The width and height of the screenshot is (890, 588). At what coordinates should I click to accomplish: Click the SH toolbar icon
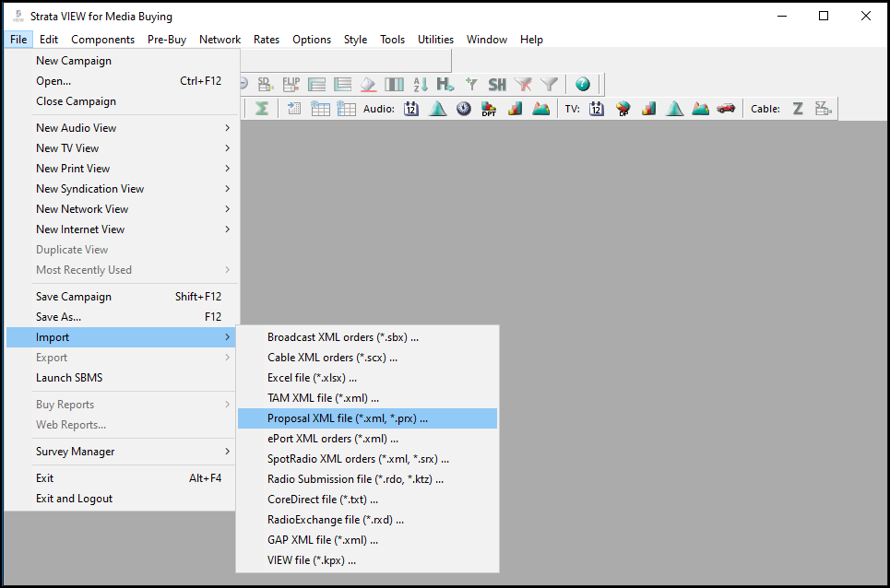tap(498, 84)
